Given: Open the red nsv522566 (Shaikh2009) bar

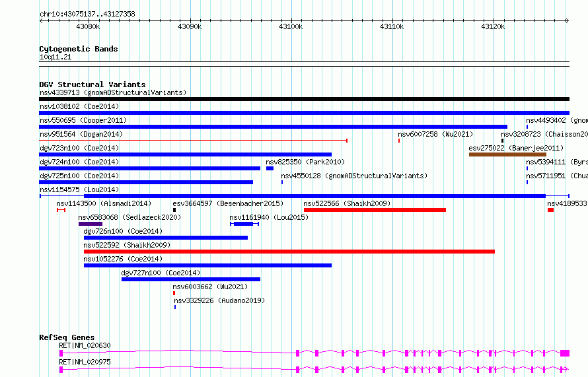Looking at the screenshot, I should tap(375, 210).
